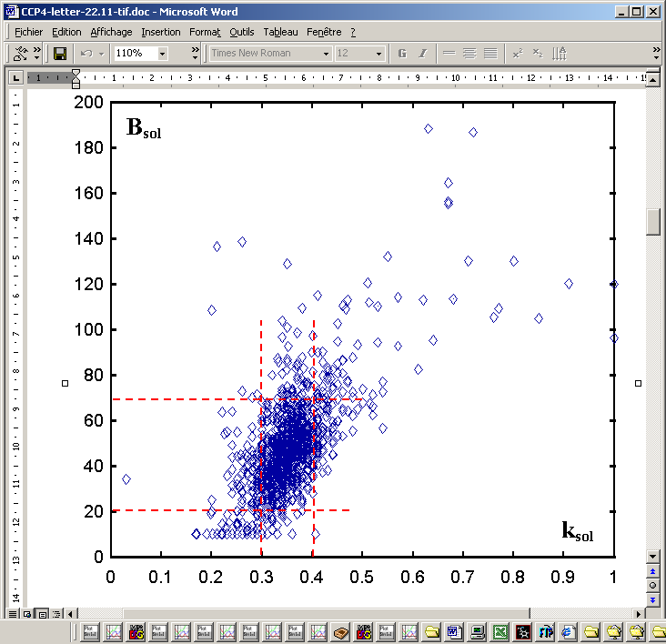This screenshot has height=644, width=666.
Task: Toggle Italic formatting in toolbar
Action: coord(422,54)
